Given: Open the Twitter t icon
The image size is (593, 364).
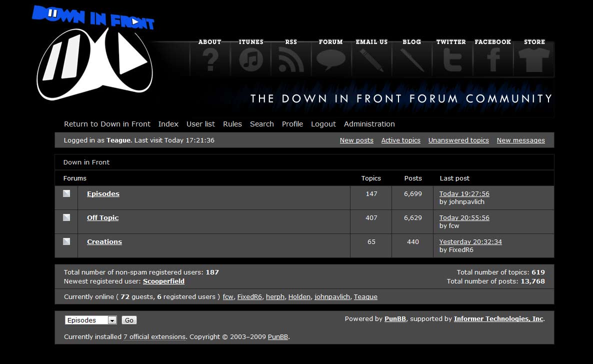Looking at the screenshot, I should point(452,60).
